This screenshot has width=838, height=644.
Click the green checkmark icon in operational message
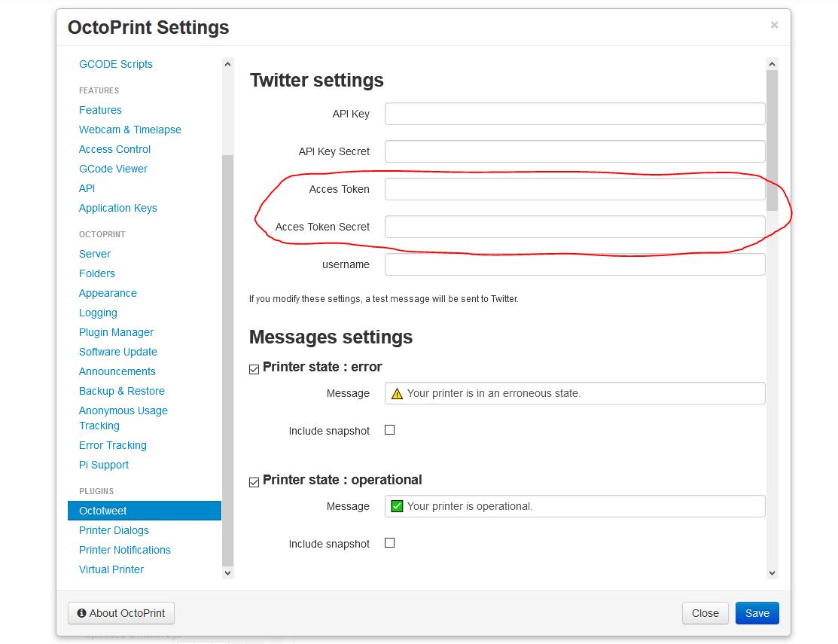(397, 506)
